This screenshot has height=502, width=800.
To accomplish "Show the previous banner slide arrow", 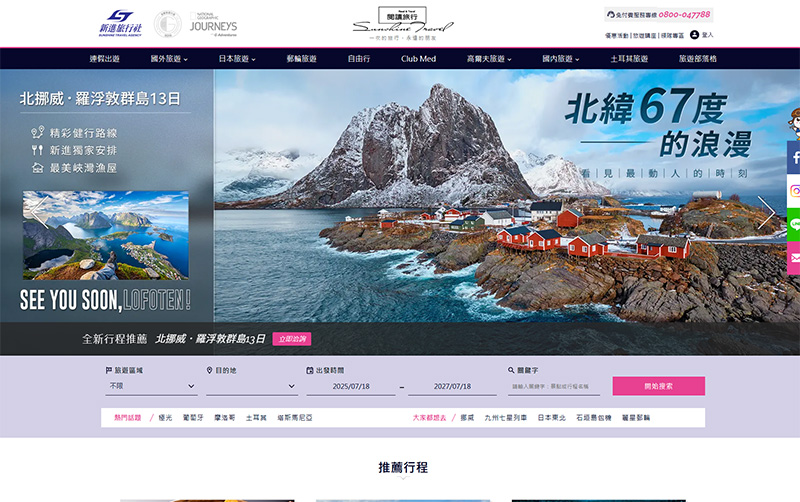I will pos(39,212).
